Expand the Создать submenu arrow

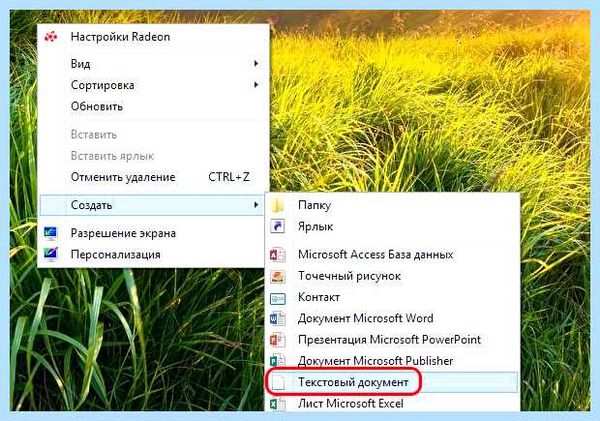pos(256,205)
